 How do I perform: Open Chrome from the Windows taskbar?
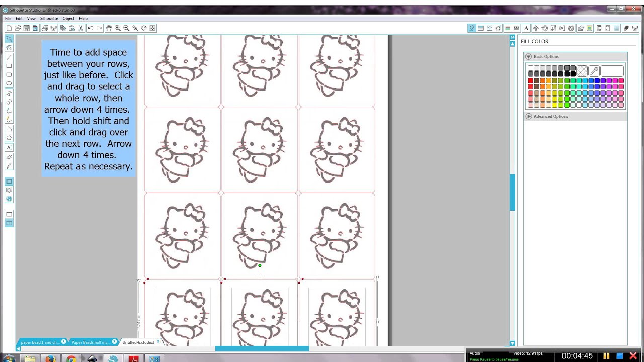[x=71, y=359]
